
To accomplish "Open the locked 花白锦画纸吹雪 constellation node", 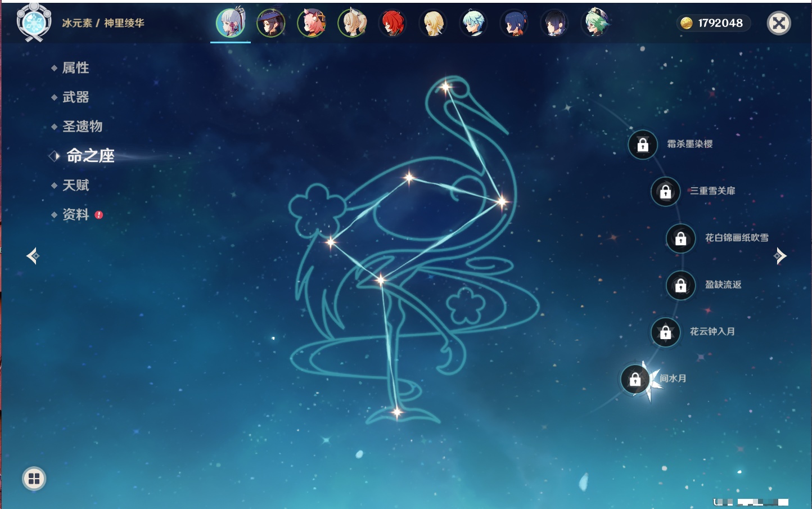I will tap(681, 238).
